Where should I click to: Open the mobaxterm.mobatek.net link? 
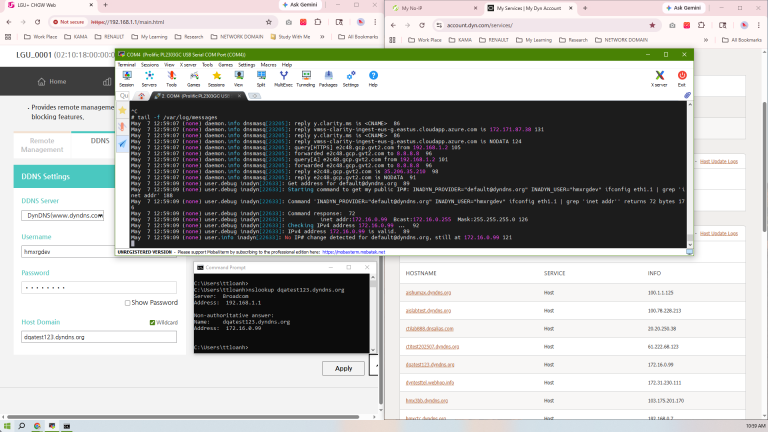[x=354, y=252]
